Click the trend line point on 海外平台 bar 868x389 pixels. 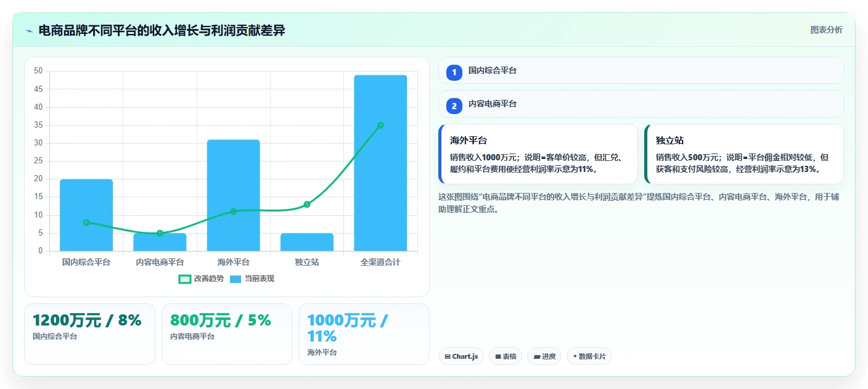tap(233, 211)
